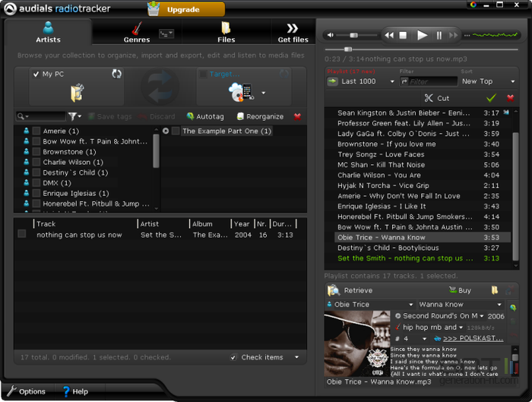This screenshot has height=402, width=532.
Task: Check the Brownstone artist checkbox
Action: [36, 152]
